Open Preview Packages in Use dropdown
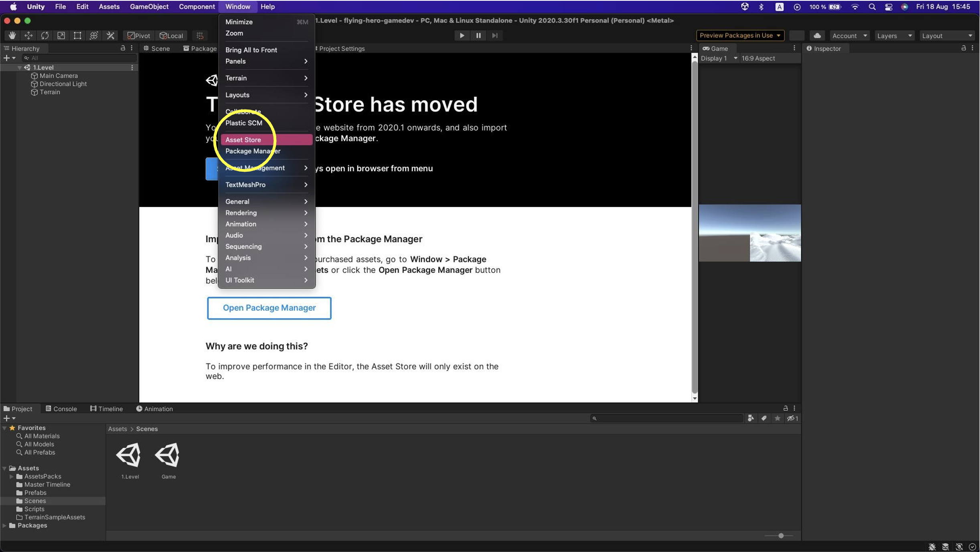 (740, 35)
